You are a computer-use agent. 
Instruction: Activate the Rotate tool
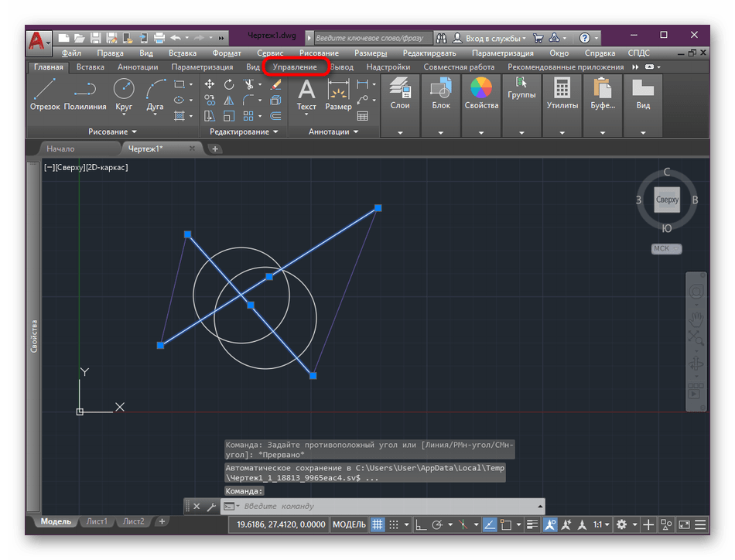point(229,84)
